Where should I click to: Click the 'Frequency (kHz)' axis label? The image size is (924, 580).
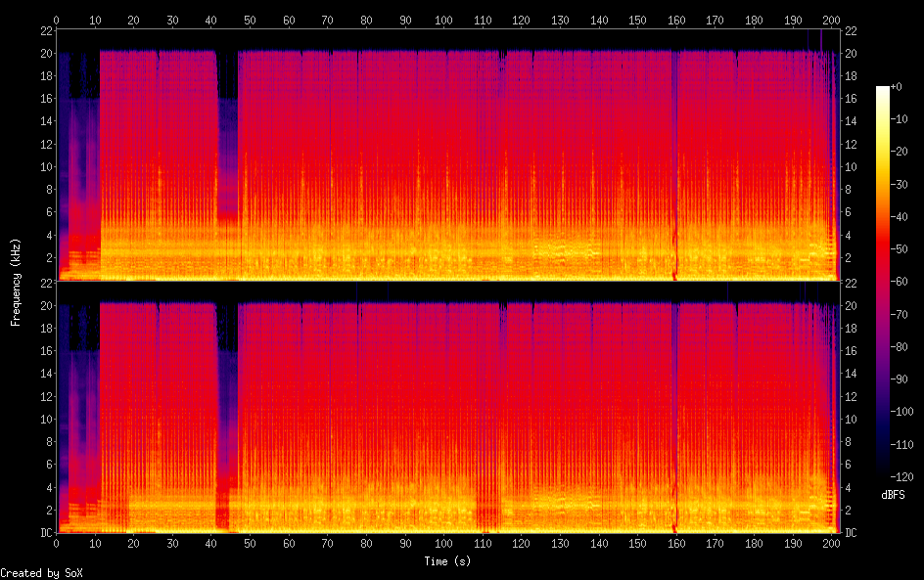tap(16, 282)
